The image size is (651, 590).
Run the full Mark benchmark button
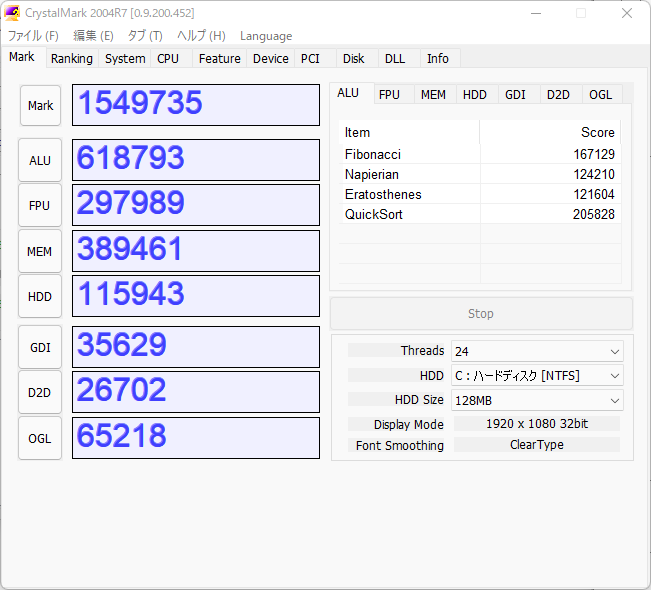click(41, 105)
